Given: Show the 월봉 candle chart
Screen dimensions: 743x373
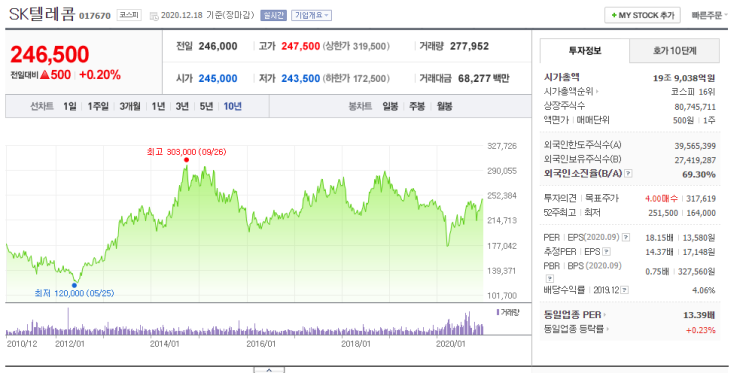Looking at the screenshot, I should point(444,107).
